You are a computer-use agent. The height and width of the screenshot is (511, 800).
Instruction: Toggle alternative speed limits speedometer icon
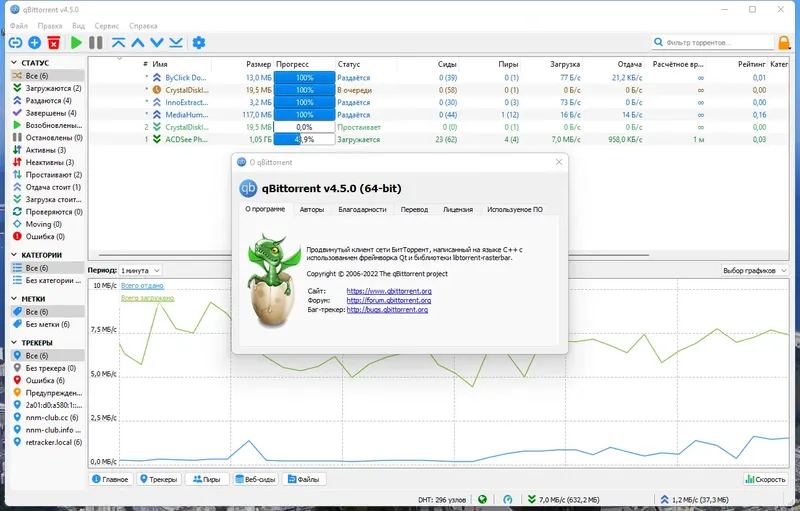[x=508, y=500]
